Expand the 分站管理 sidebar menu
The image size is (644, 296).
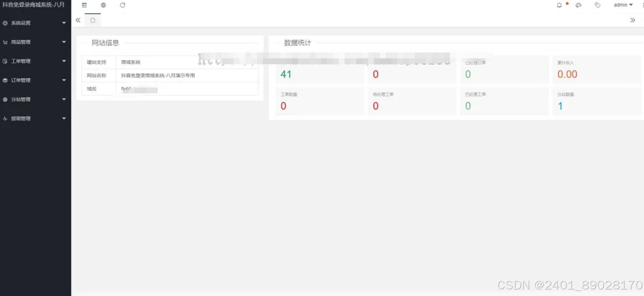coord(35,100)
